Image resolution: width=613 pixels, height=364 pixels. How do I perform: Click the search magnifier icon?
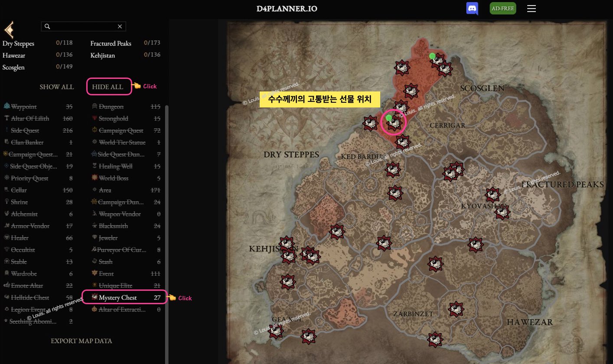click(x=48, y=26)
